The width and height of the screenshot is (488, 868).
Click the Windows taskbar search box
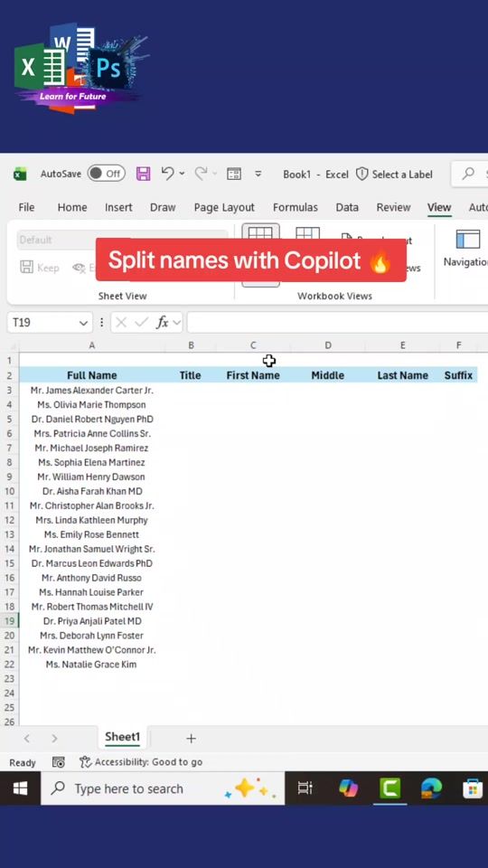tap(163, 788)
